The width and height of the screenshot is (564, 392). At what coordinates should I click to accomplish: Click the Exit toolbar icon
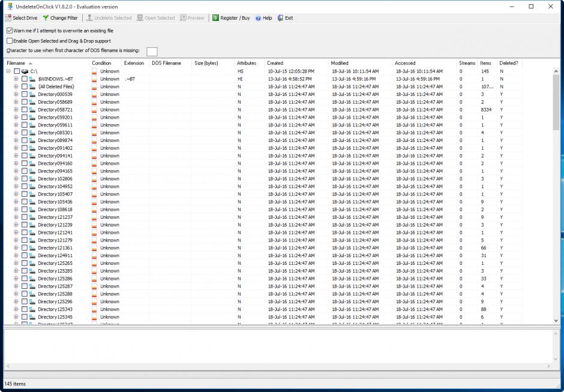point(281,18)
